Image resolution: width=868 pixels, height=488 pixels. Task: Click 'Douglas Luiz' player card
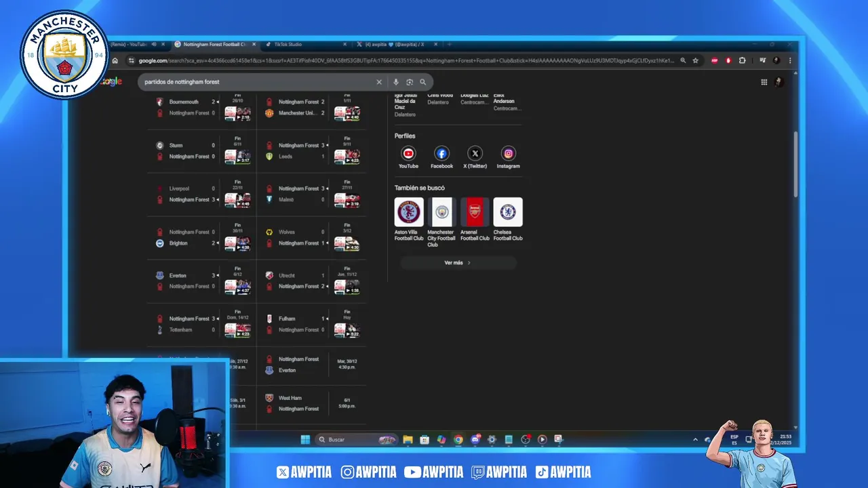475,99
